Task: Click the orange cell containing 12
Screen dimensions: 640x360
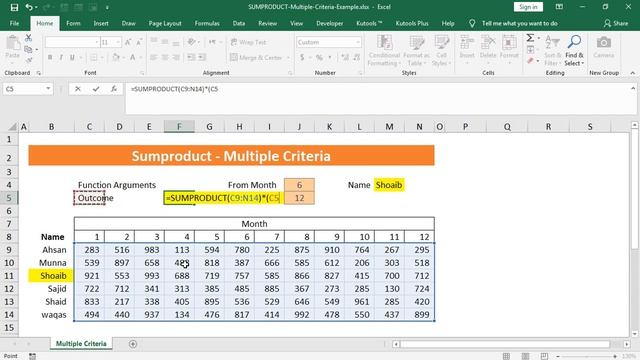Action: click(299, 198)
